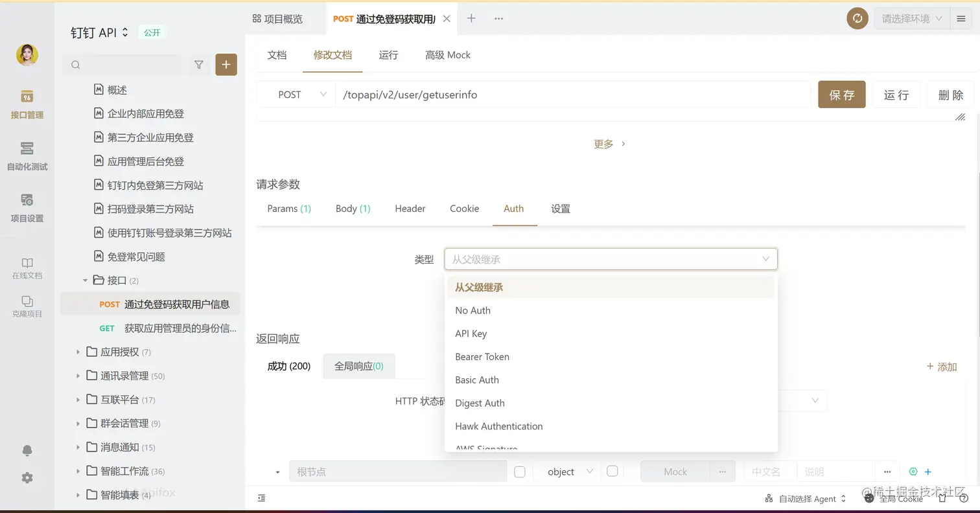Open the 设置 request tab
The width and height of the screenshot is (980, 513).
[x=561, y=209]
